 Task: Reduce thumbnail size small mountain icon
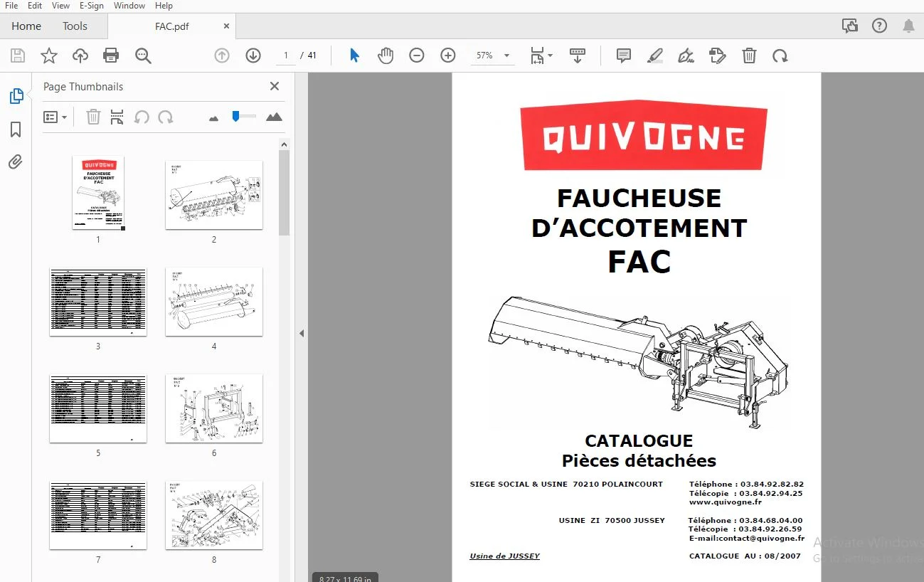pos(213,118)
